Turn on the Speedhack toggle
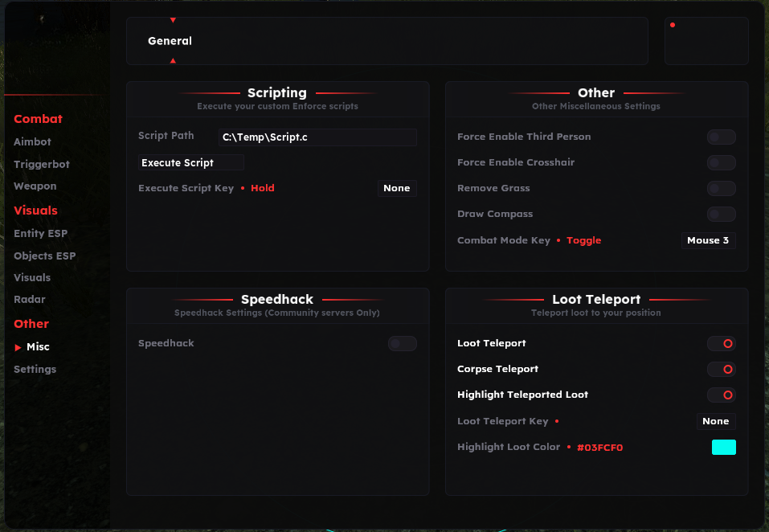The width and height of the screenshot is (769, 532). (402, 343)
